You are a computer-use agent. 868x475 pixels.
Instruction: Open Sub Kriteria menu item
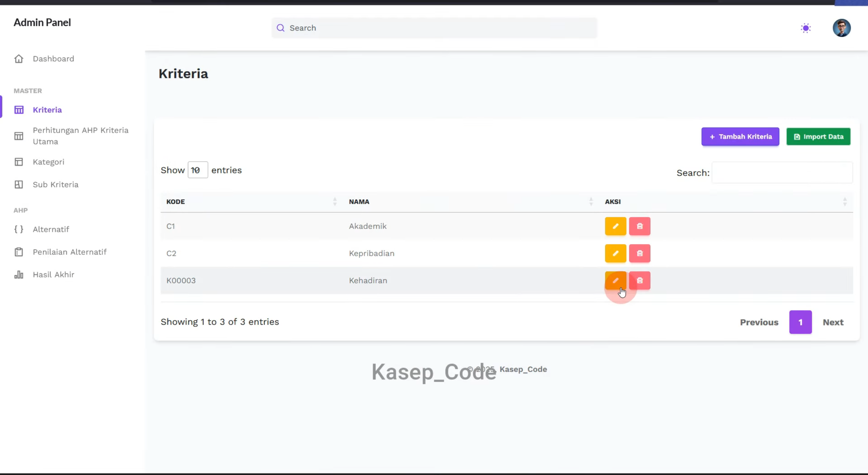point(56,184)
